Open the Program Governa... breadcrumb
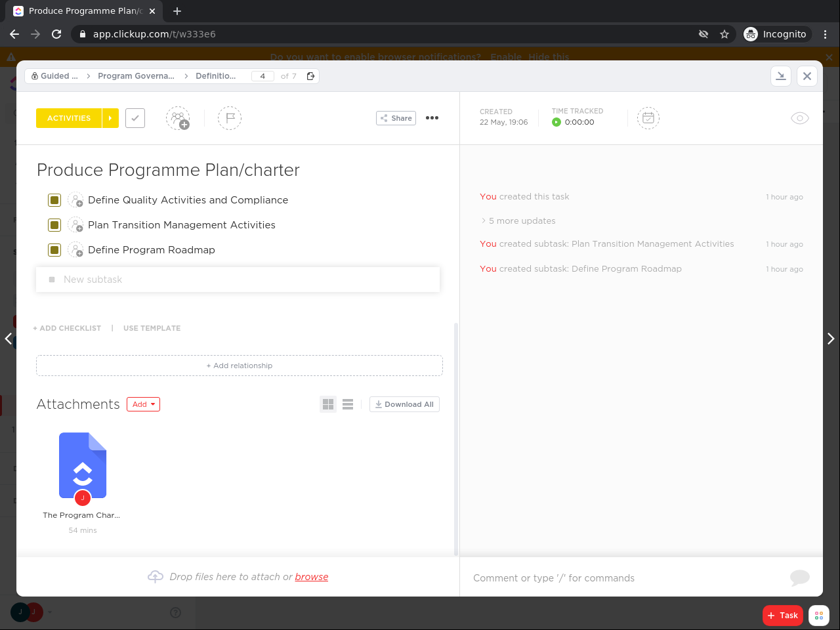Image resolution: width=840 pixels, height=630 pixels. (136, 76)
